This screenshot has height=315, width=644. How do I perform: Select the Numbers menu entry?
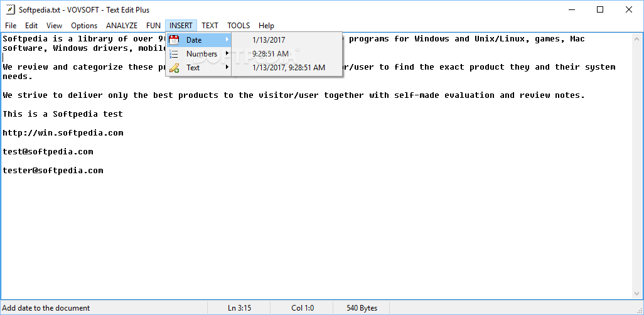pyautogui.click(x=199, y=54)
